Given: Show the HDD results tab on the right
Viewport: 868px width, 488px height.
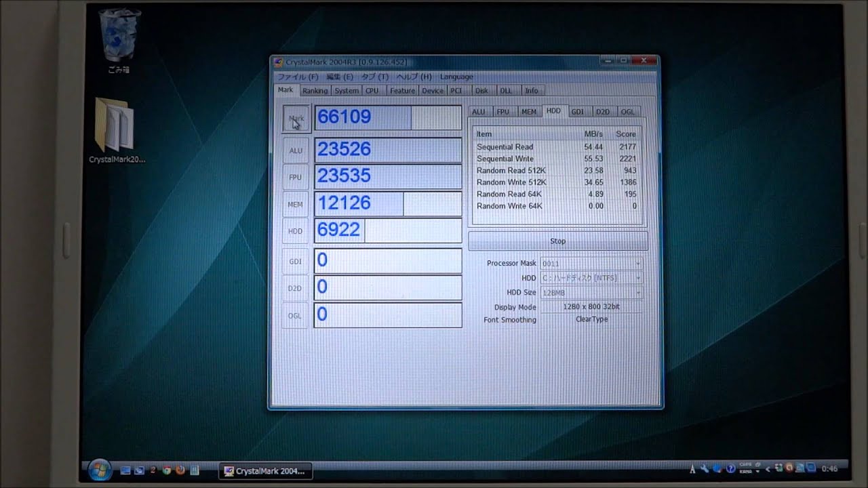Looking at the screenshot, I should pos(554,111).
